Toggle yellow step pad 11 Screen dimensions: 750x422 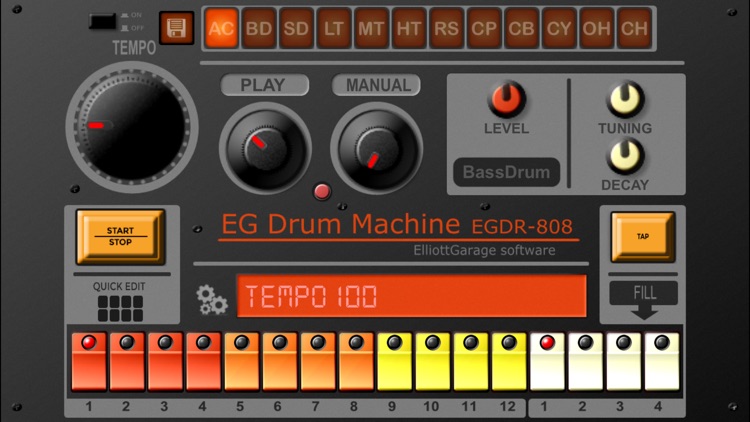(471, 362)
